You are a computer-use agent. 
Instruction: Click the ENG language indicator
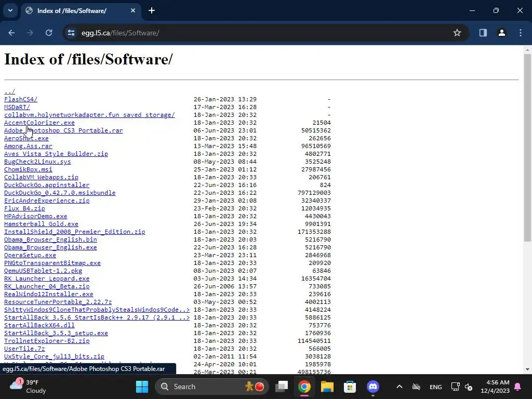[x=436, y=387]
